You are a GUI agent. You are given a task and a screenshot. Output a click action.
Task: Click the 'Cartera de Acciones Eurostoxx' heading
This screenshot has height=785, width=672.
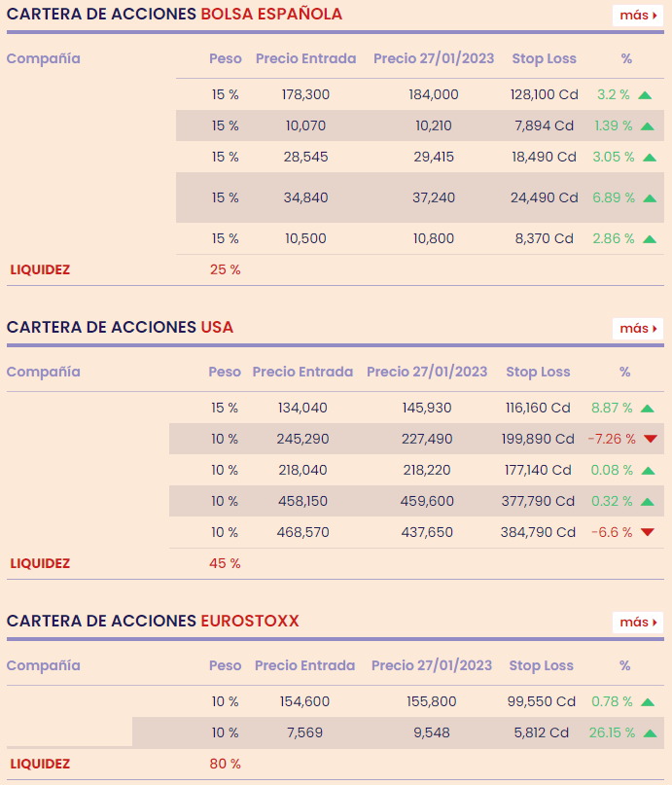click(x=153, y=622)
